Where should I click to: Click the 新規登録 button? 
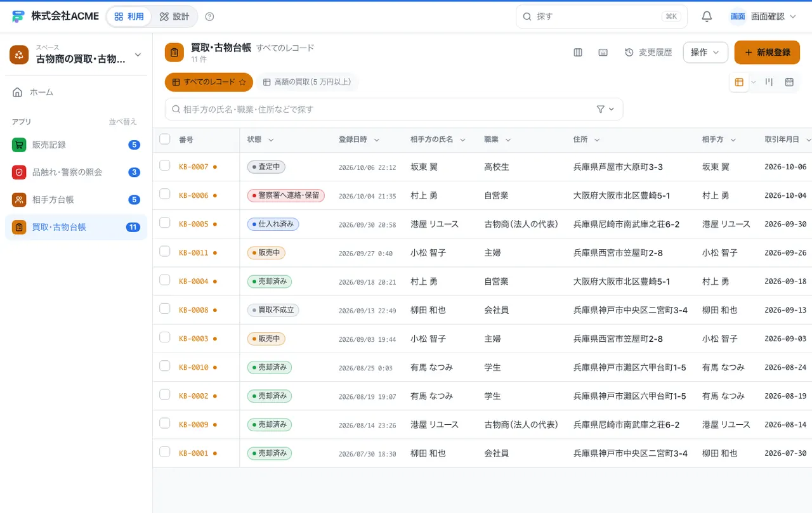(767, 53)
